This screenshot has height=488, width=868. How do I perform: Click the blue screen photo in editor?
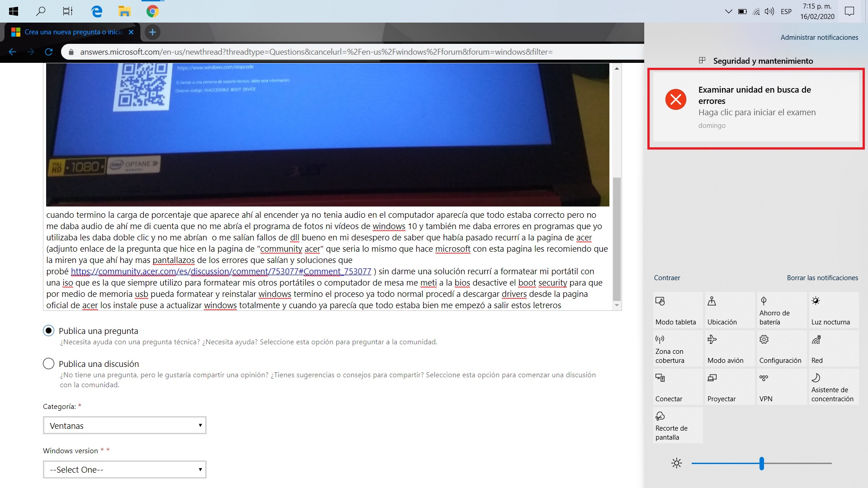click(x=327, y=135)
